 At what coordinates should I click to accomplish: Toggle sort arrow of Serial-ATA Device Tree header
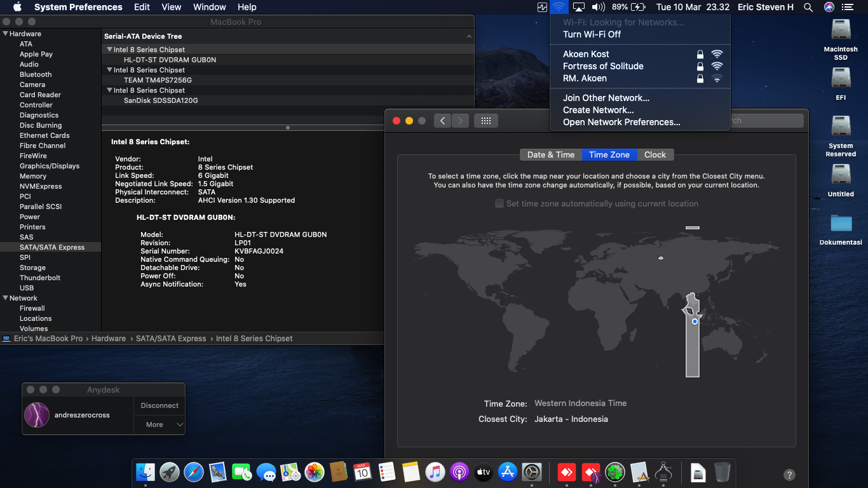(x=469, y=37)
